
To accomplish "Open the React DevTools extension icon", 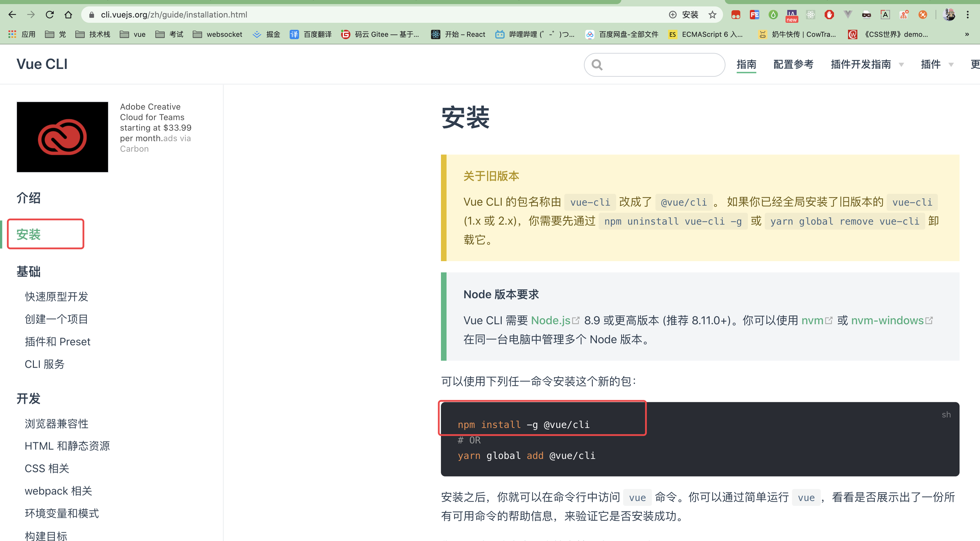I will [810, 15].
